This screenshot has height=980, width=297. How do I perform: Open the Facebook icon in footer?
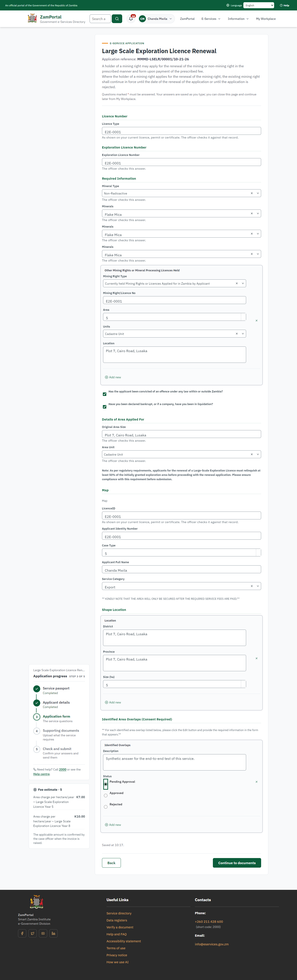pyautogui.click(x=22, y=933)
